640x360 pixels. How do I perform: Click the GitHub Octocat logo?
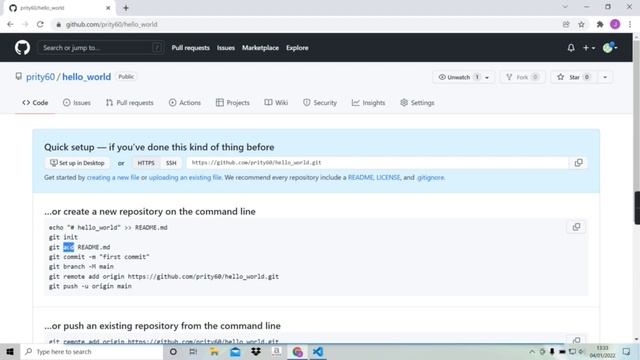(x=22, y=48)
